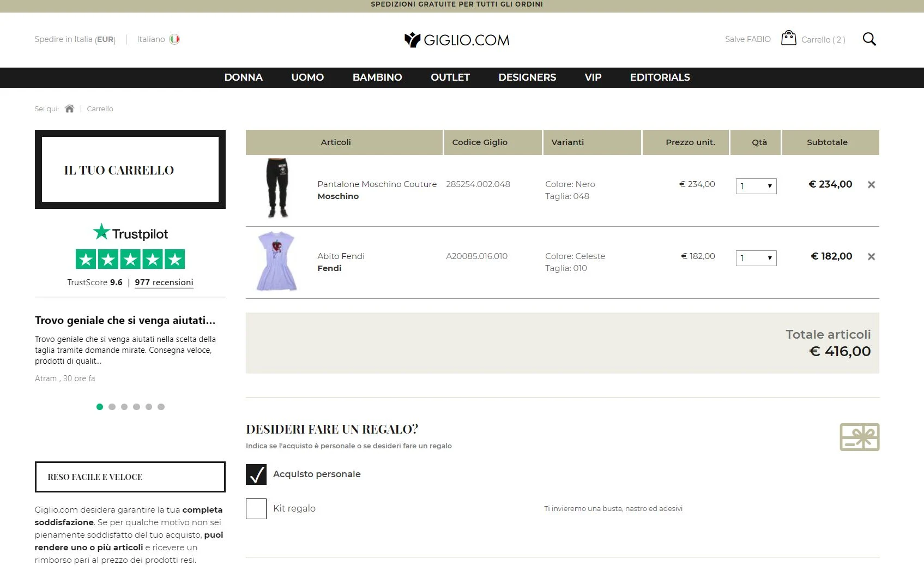The image size is (924, 571).
Task: Select the fourth review carousel dot
Action: (136, 407)
